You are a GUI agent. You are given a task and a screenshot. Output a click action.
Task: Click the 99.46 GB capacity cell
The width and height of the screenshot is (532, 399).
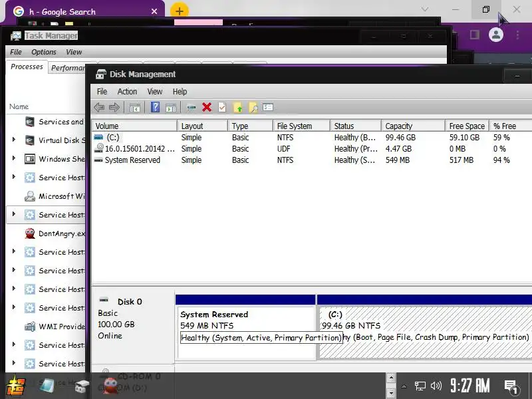point(400,138)
